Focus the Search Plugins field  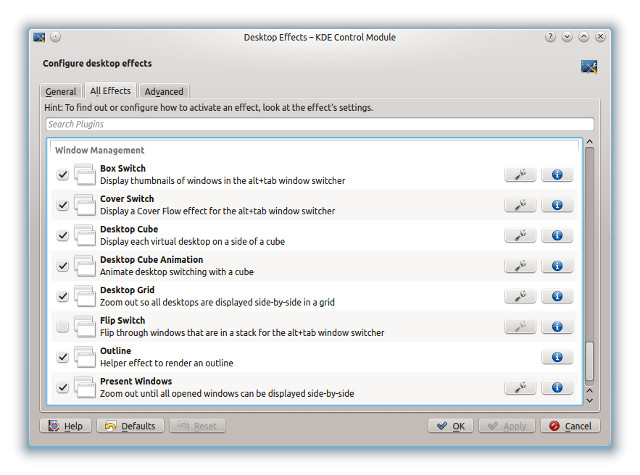pos(319,124)
